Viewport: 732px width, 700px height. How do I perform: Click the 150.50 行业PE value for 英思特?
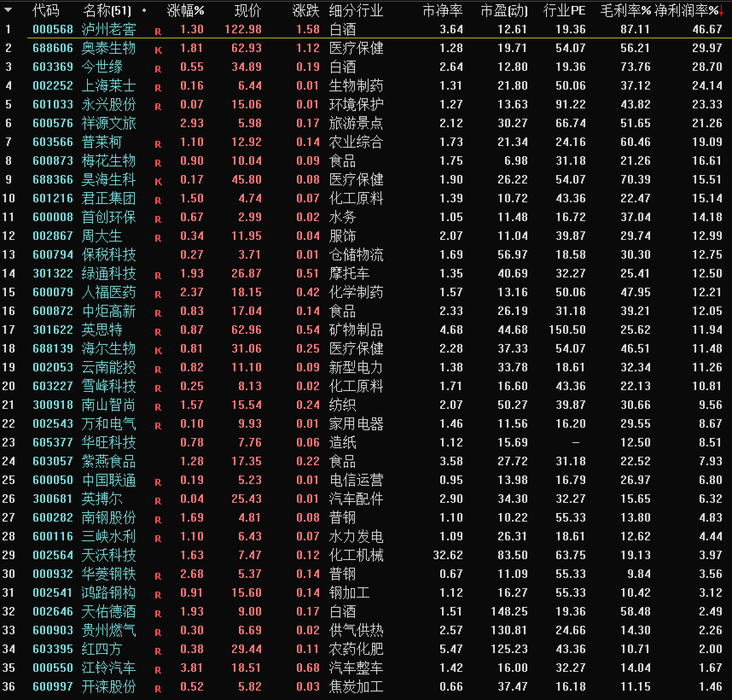pos(567,330)
